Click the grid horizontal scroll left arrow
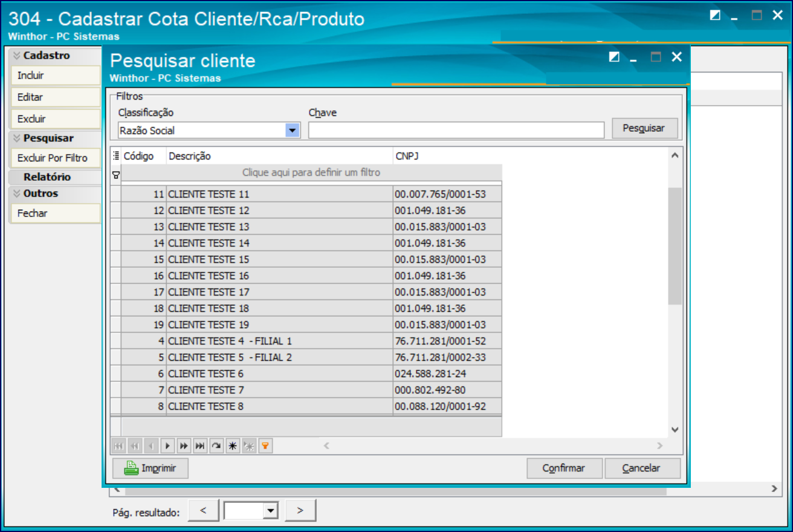The width and height of the screenshot is (793, 532). [x=326, y=446]
